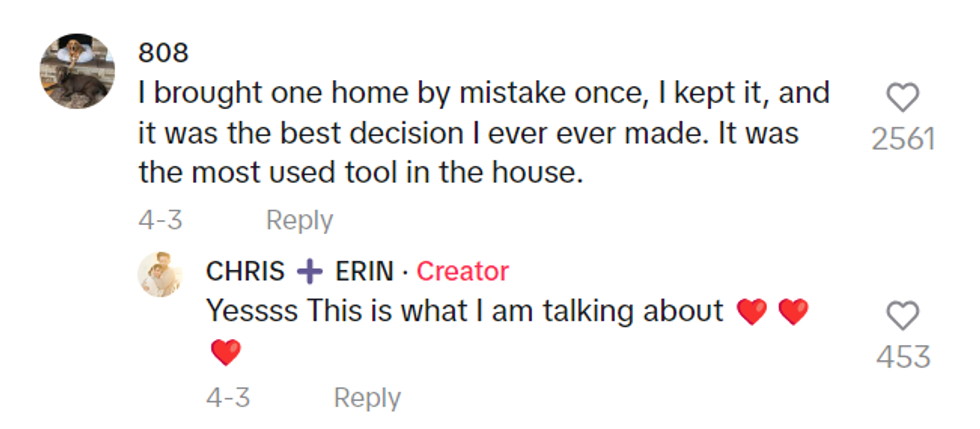Open the 808 user profile picture
The width and height of the screenshot is (980, 429).
pyautogui.click(x=78, y=70)
